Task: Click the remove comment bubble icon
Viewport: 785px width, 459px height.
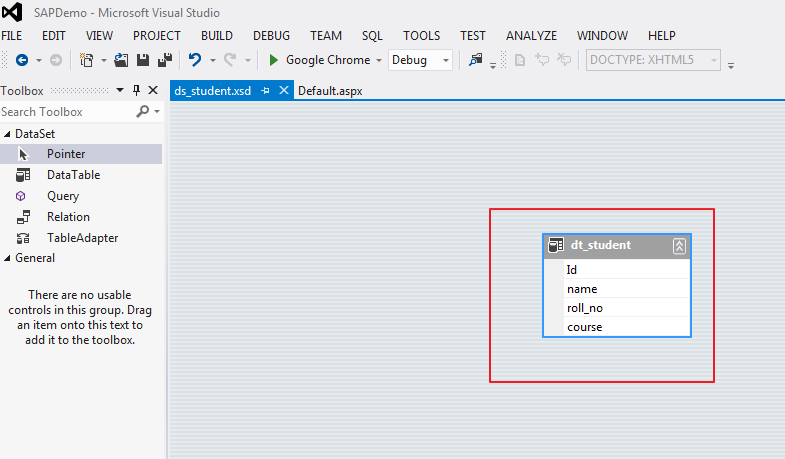Action: click(x=564, y=60)
